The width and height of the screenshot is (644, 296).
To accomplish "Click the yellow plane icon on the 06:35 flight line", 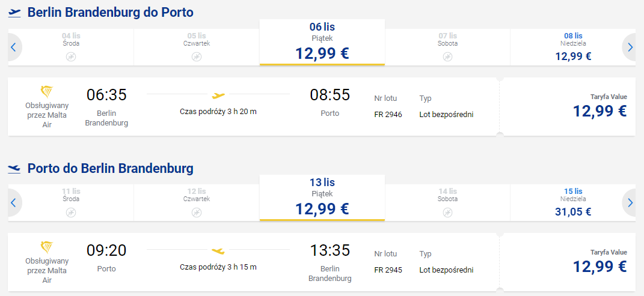I will click(x=218, y=95).
